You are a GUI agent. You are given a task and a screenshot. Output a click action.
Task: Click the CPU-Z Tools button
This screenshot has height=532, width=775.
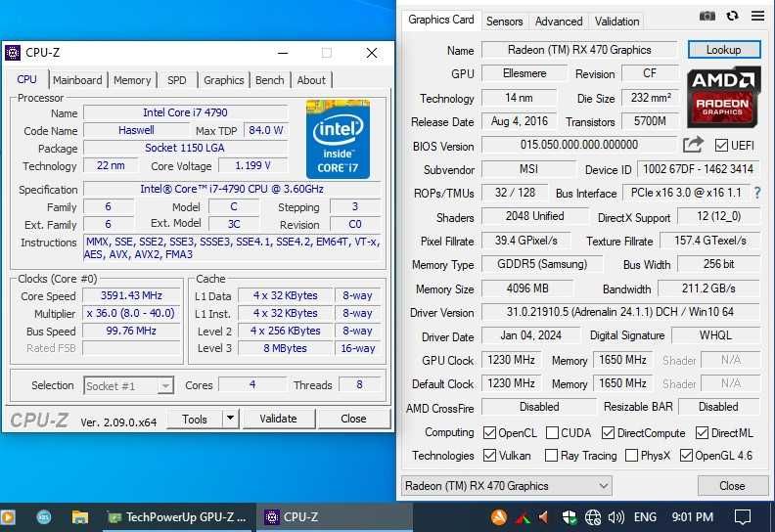tap(195, 419)
